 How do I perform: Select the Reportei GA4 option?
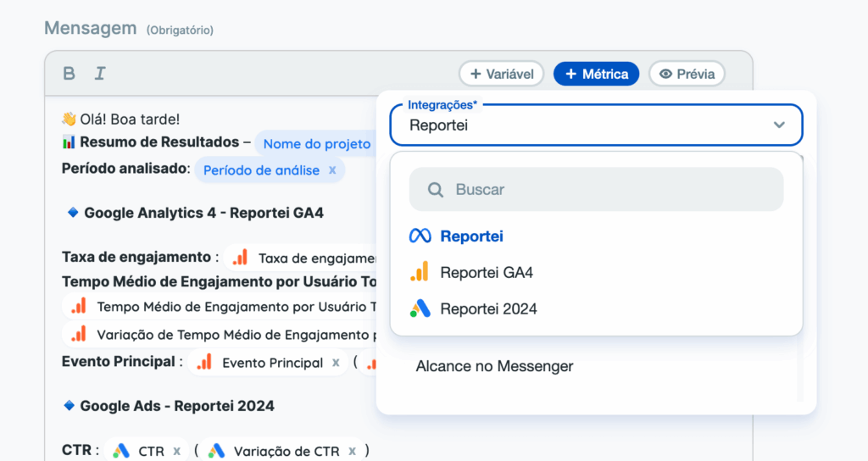(x=596, y=272)
